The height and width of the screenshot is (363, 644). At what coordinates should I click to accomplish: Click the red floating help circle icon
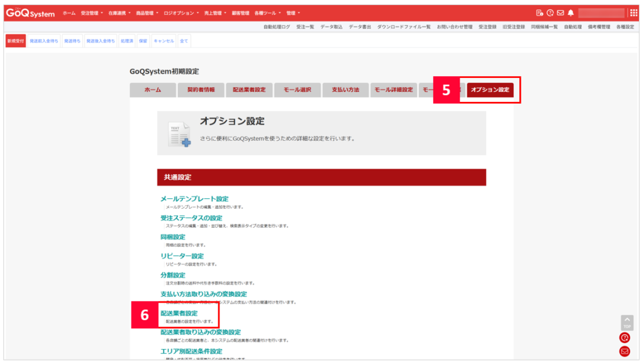(x=625, y=338)
